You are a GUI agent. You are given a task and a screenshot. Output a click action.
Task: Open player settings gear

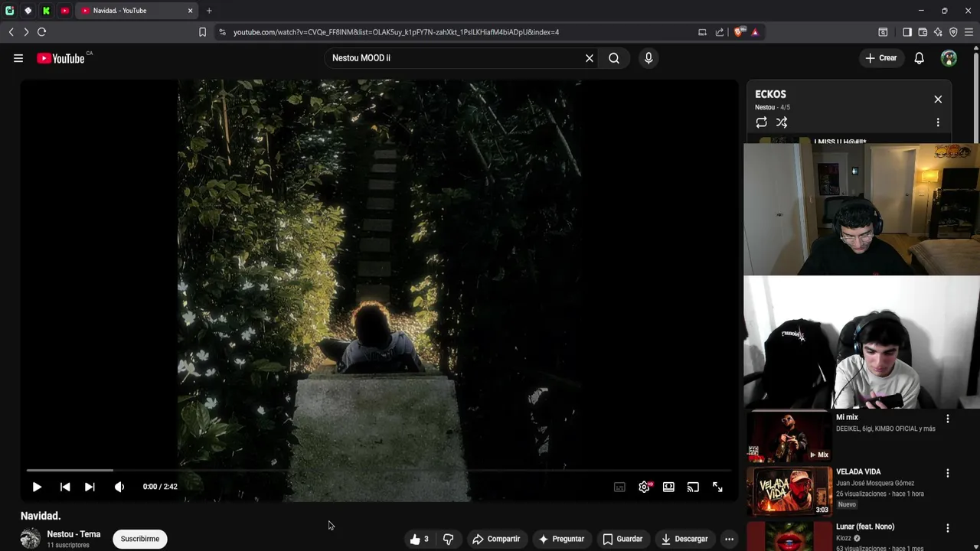[644, 487]
